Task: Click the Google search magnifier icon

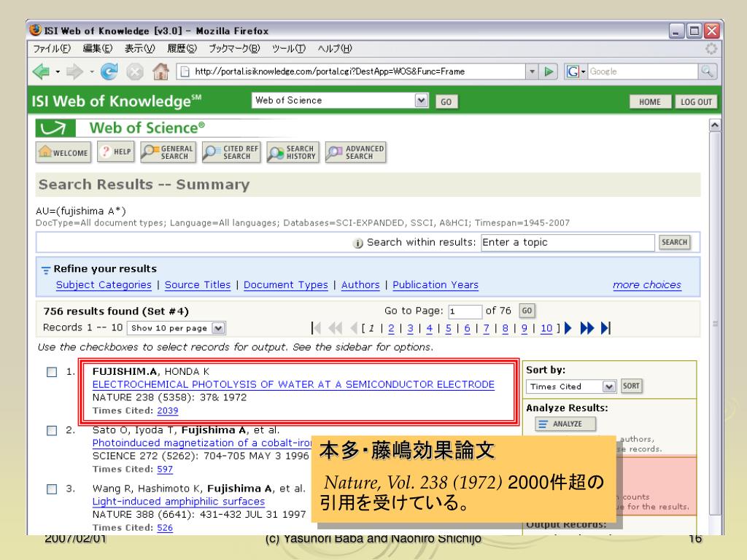Action: 708,71
